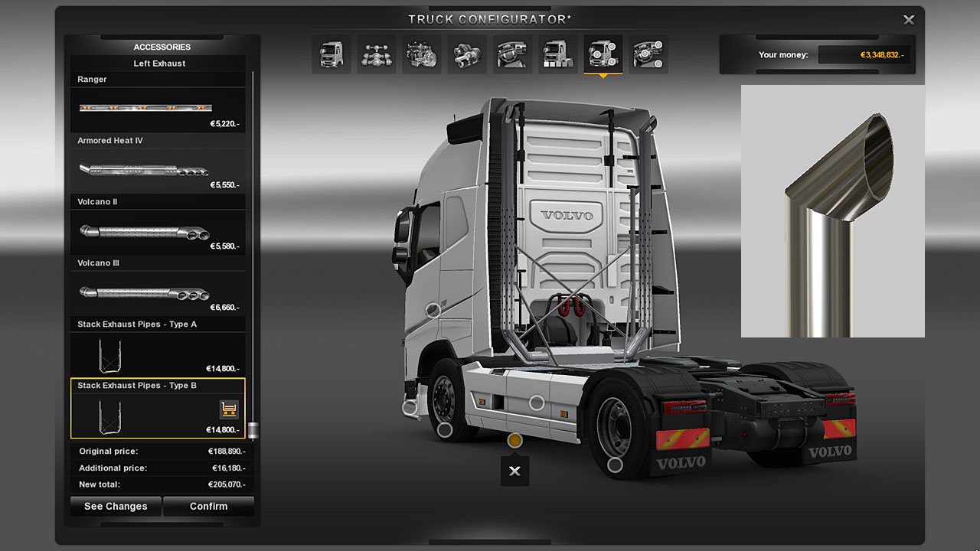
Task: Close the Truck Configurator window
Action: click(909, 20)
